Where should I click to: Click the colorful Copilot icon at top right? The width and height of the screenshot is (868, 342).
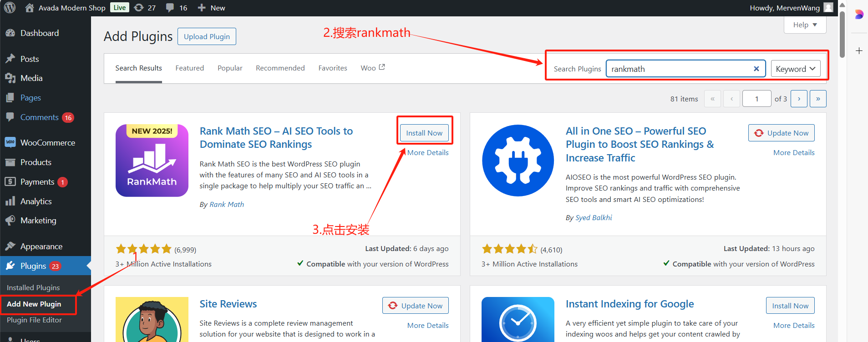coord(859,15)
